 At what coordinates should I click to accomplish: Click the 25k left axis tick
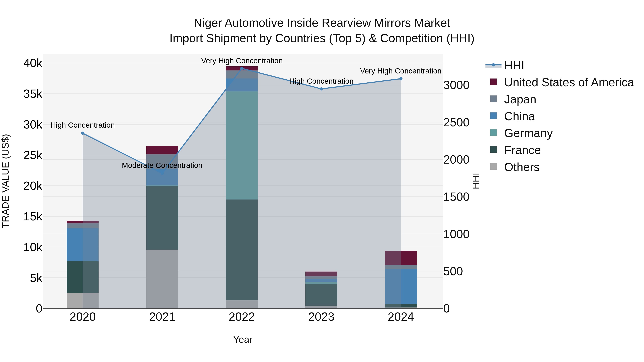click(33, 155)
